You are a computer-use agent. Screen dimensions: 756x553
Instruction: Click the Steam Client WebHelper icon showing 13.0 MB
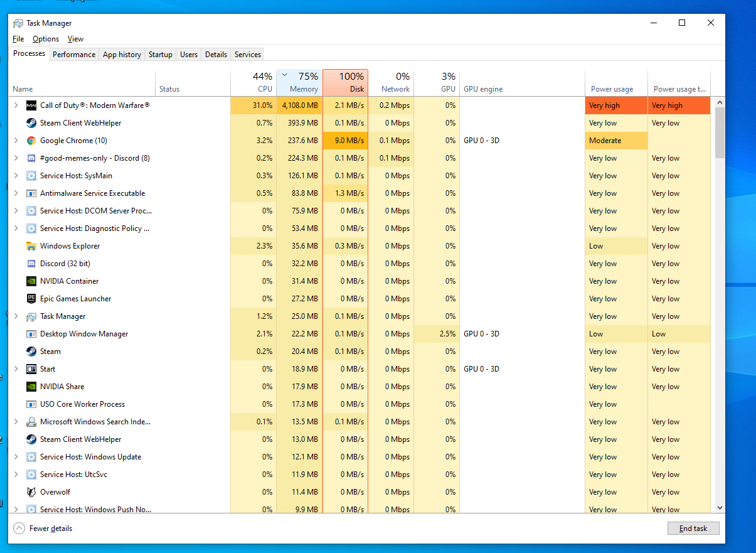[31, 439]
